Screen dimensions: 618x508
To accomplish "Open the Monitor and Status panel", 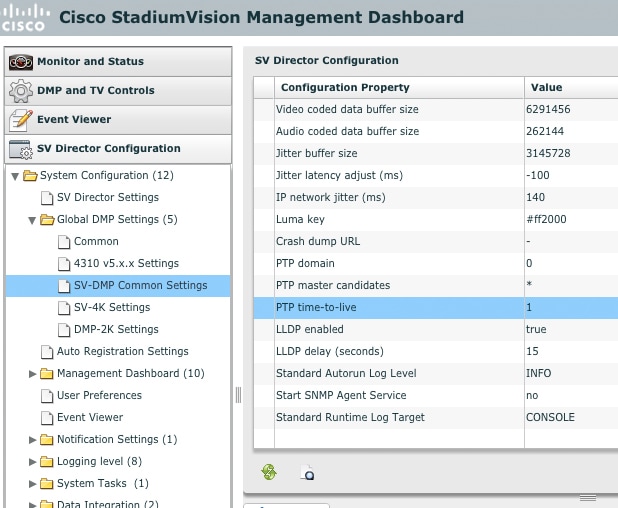I will pos(118,62).
